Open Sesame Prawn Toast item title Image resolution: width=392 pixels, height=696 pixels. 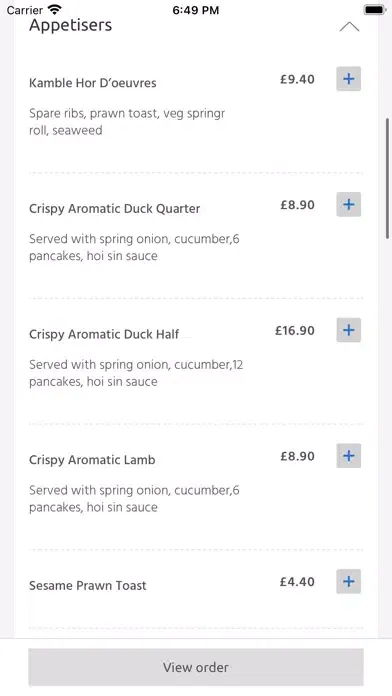[x=87, y=585]
